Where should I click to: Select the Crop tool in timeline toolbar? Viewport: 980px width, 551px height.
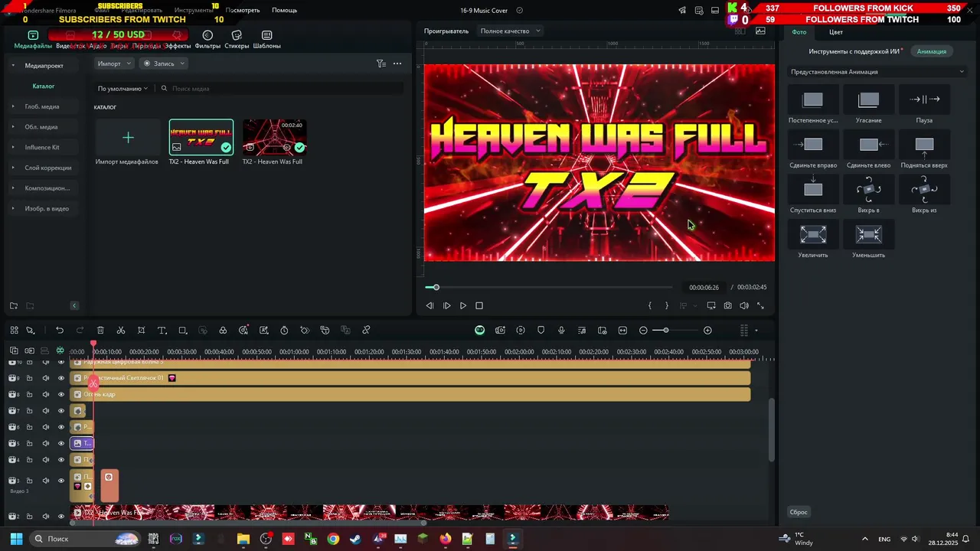(142, 331)
